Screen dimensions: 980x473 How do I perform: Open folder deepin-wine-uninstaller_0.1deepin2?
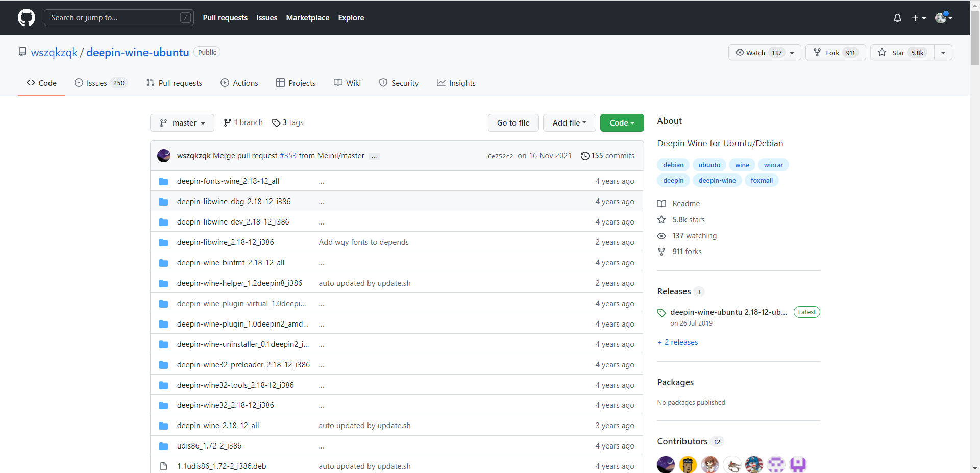[243, 344]
